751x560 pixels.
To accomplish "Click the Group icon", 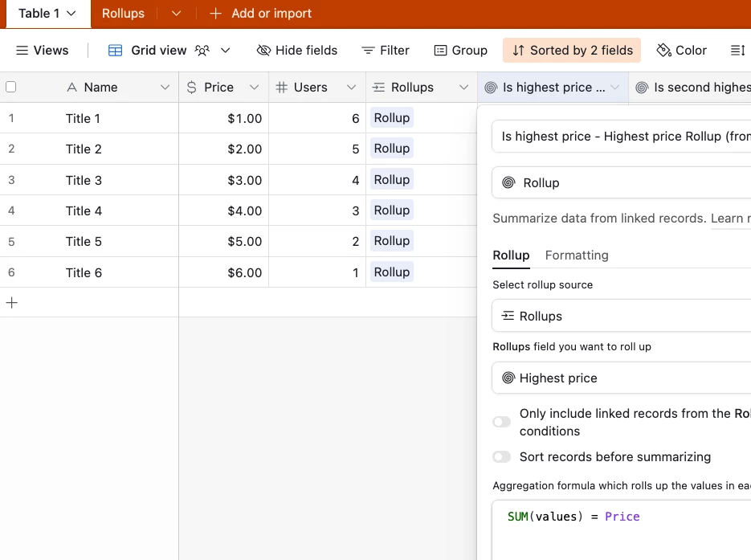I will pos(440,51).
